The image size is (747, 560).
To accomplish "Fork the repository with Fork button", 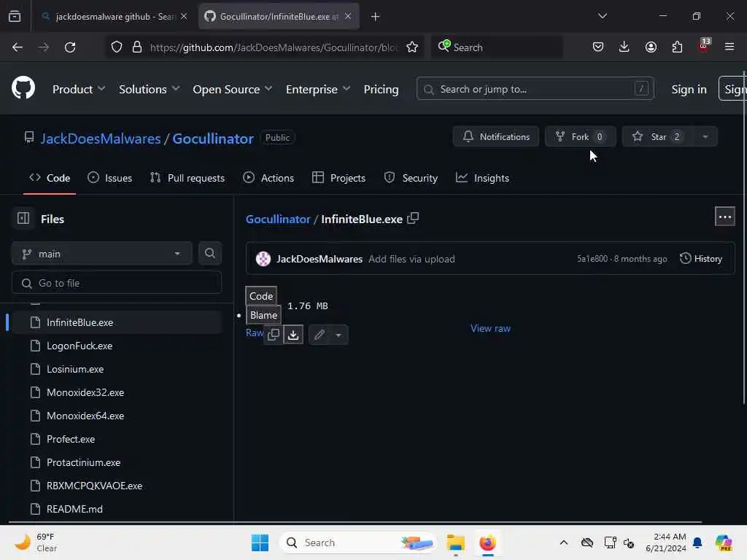I will (580, 136).
